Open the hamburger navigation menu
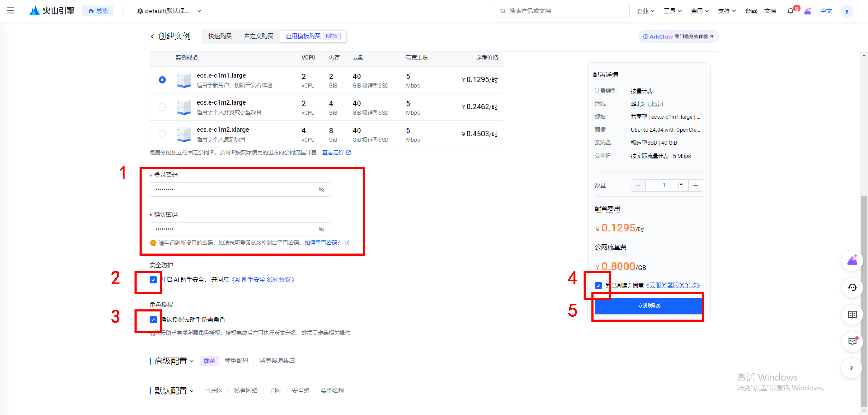This screenshot has width=868, height=415. point(11,11)
